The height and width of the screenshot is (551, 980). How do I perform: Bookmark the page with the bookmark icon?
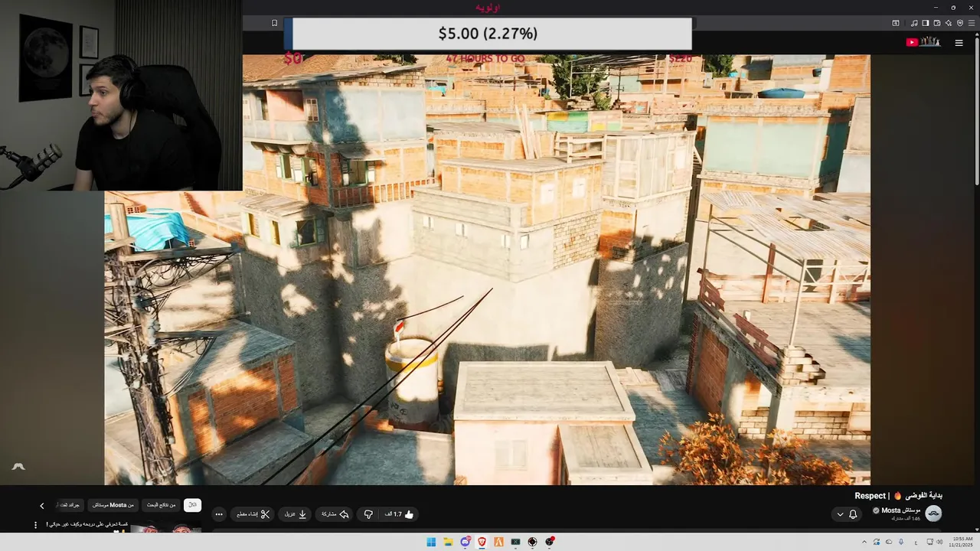[274, 23]
